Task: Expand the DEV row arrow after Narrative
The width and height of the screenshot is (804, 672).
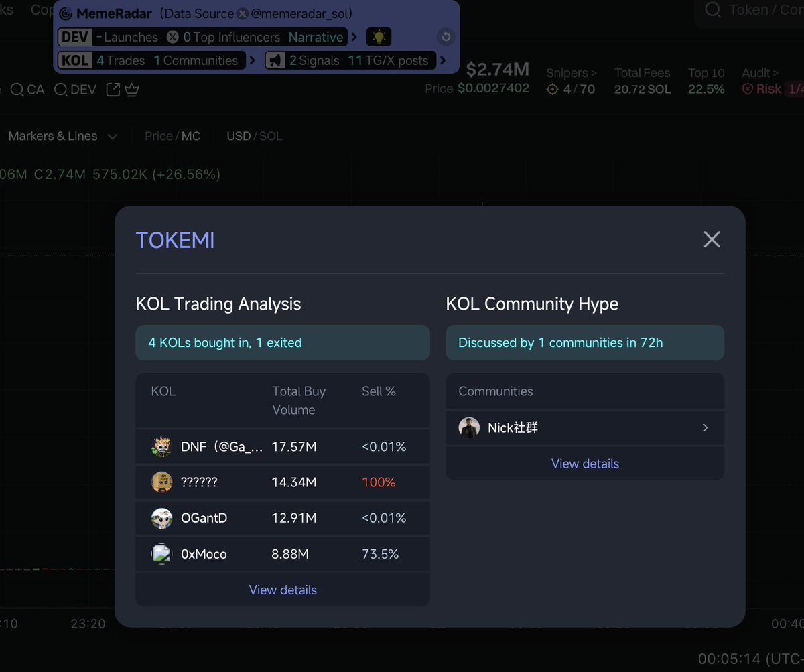Action: 354,38
